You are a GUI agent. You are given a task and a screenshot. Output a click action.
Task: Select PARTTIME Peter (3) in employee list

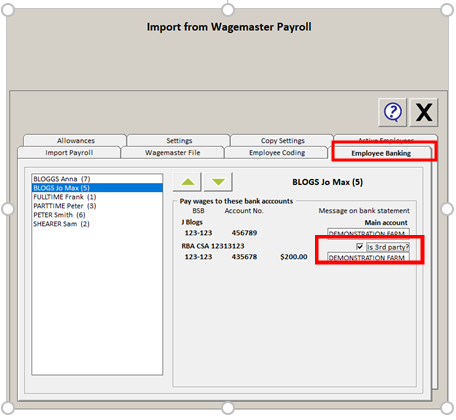tap(97, 206)
